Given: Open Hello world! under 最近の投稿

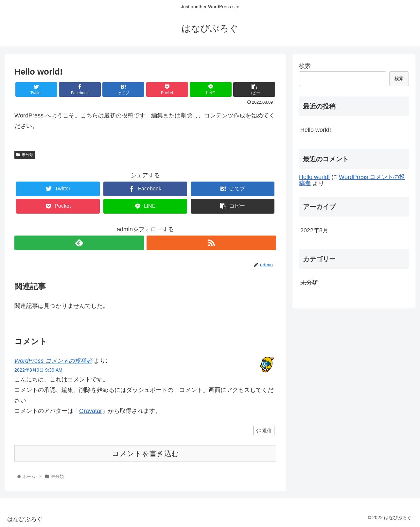Looking at the screenshot, I should click(x=316, y=130).
